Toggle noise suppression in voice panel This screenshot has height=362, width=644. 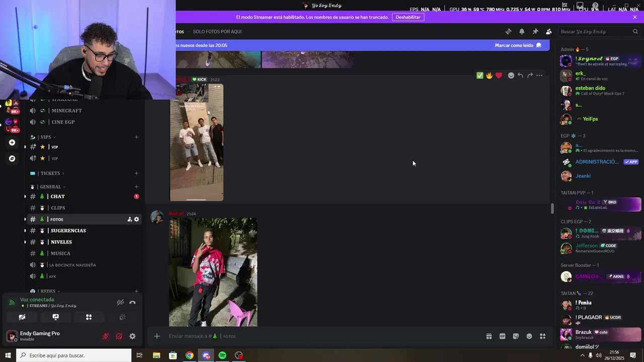click(x=120, y=303)
